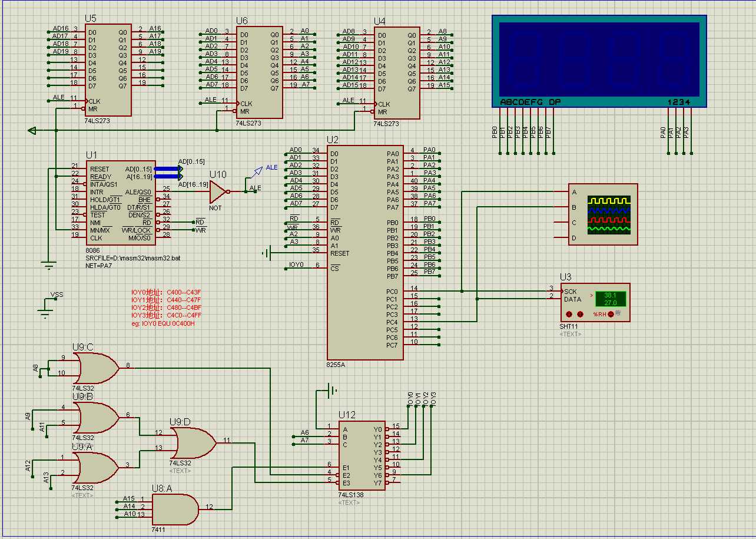Toggle the SHT11 %RH mode button

[x=611, y=315]
